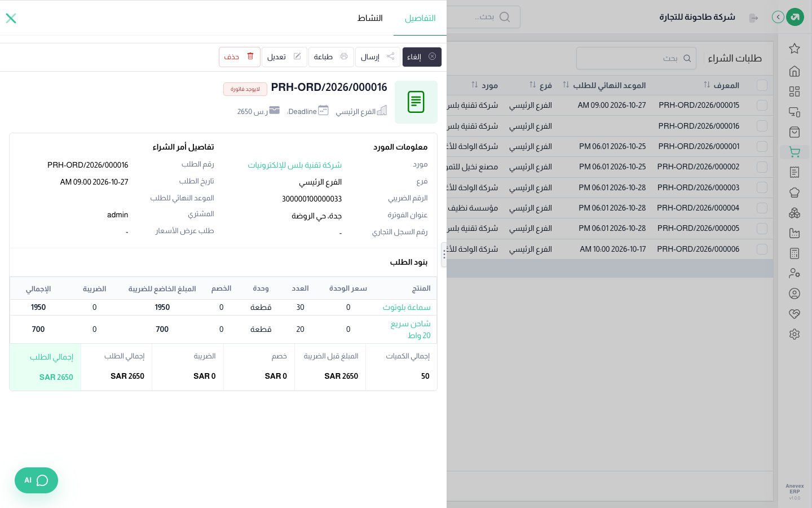Open inventory boxes icon in sidebar

coord(795,213)
